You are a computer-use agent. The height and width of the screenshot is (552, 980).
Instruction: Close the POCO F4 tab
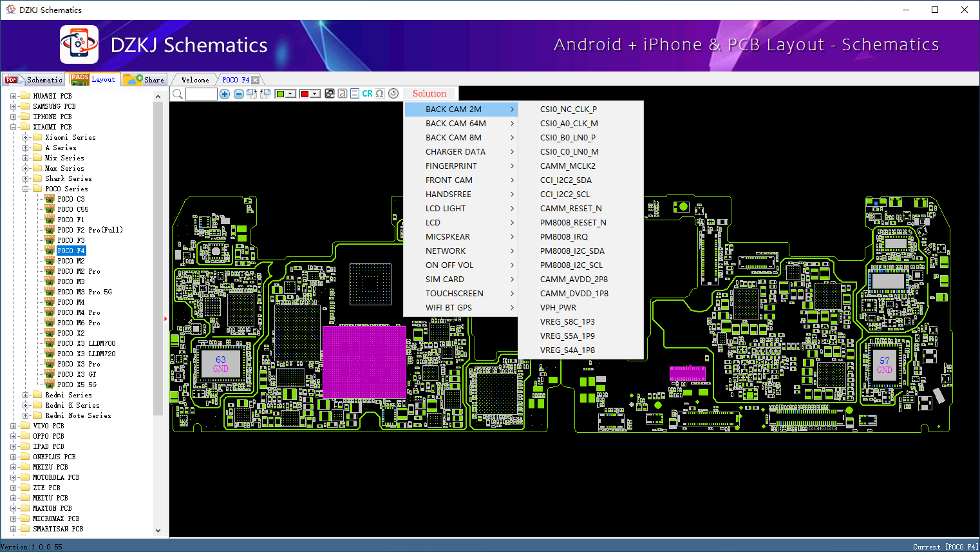(256, 80)
